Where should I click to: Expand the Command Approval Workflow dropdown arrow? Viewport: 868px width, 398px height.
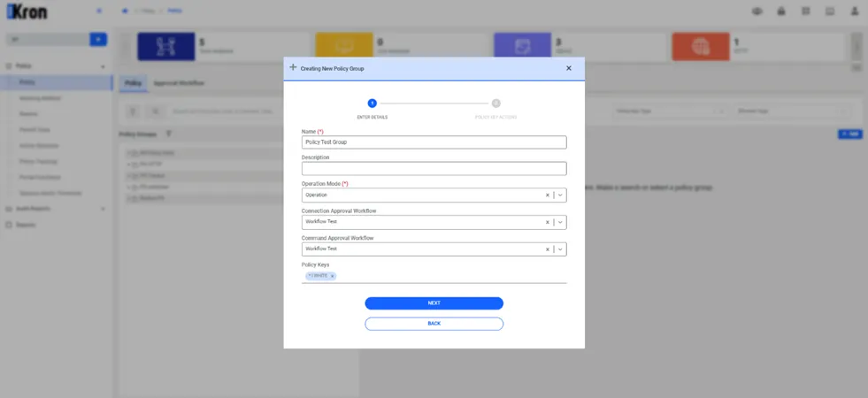click(x=560, y=249)
